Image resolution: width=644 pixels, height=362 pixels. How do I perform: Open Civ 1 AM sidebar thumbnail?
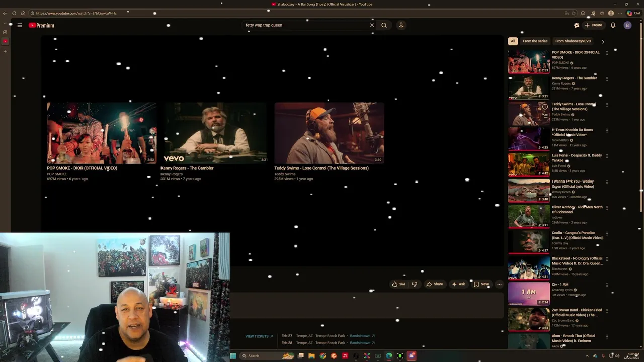[529, 293]
